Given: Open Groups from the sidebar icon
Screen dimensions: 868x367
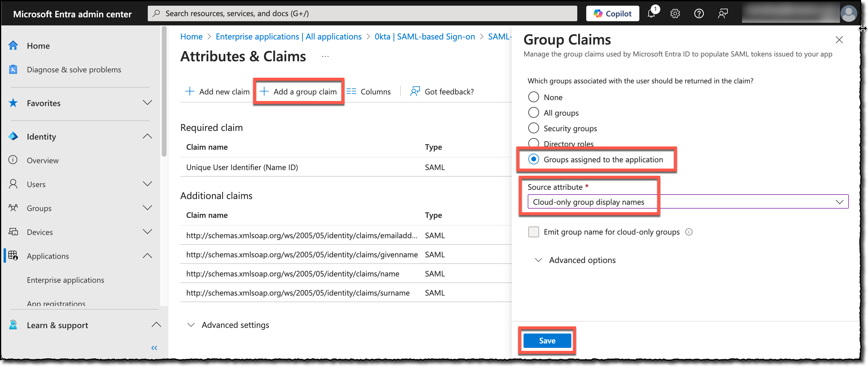Looking at the screenshot, I should [13, 208].
